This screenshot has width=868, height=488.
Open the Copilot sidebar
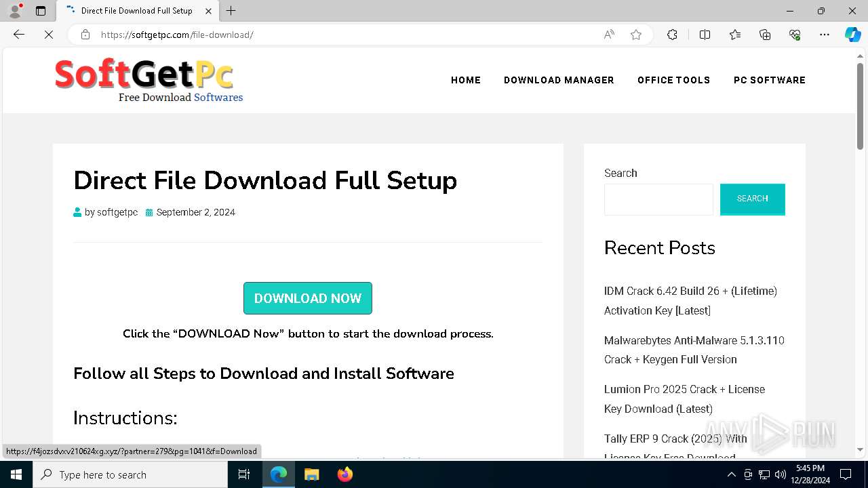click(x=852, y=35)
